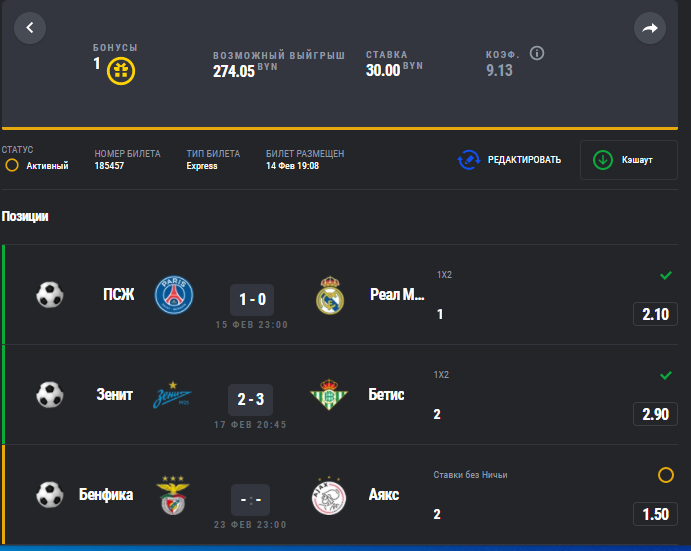Click the Позиции section heading
The height and width of the screenshot is (551, 691).
pos(25,216)
